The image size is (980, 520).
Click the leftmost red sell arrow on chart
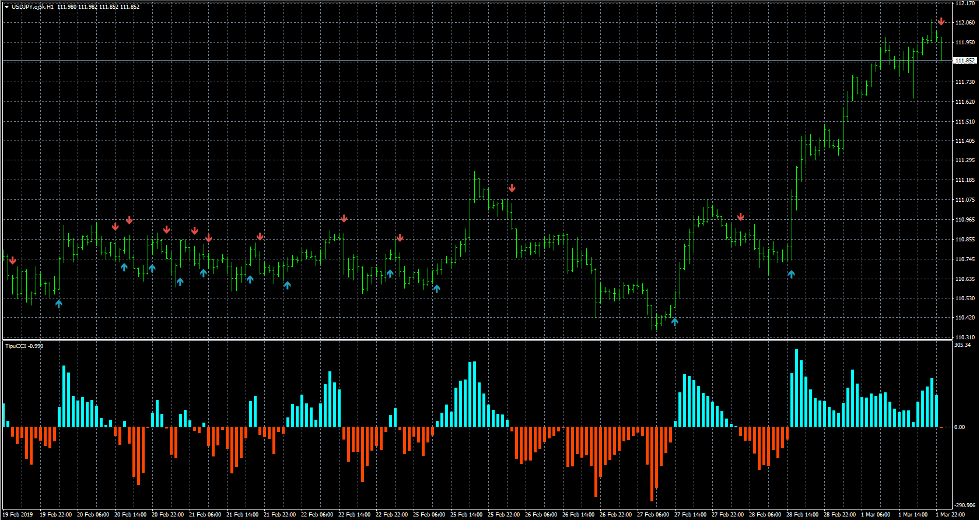point(13,261)
